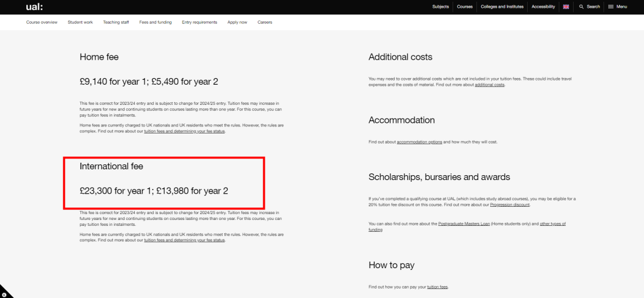The width and height of the screenshot is (644, 298).
Task: Go to the Teaching staff tab
Action: 116,22
